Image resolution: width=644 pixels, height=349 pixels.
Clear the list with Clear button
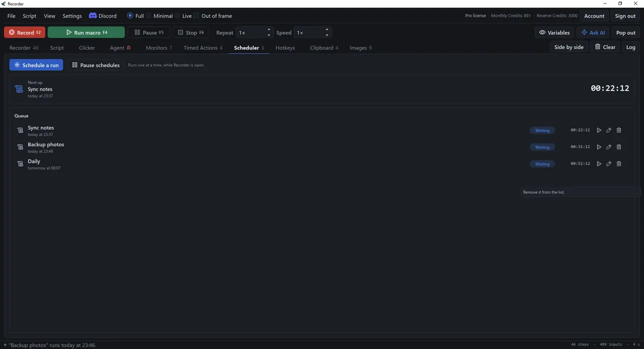605,47
